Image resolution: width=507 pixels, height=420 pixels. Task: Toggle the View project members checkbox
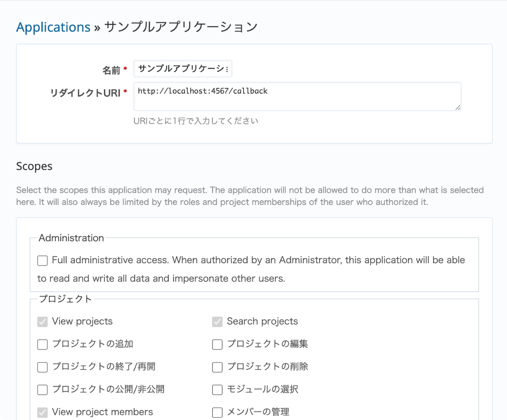tap(42, 412)
